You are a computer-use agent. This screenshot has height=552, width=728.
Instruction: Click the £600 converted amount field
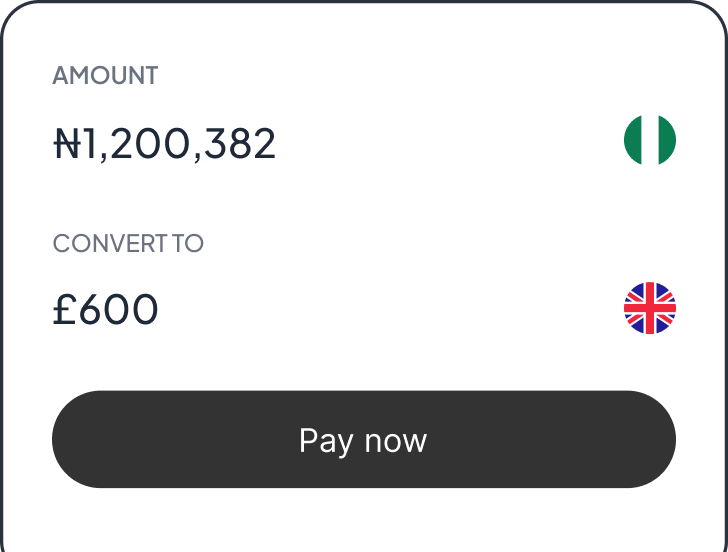(106, 310)
